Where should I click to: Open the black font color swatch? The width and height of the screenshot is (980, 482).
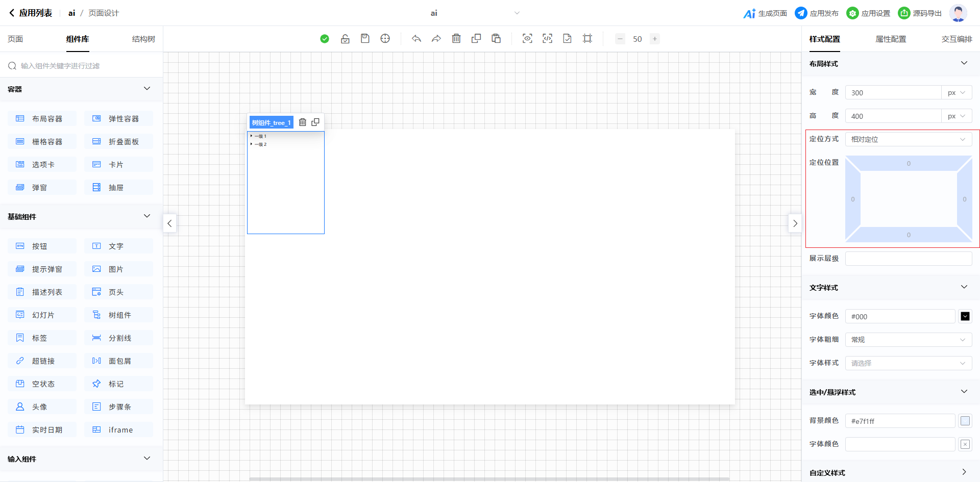point(965,316)
